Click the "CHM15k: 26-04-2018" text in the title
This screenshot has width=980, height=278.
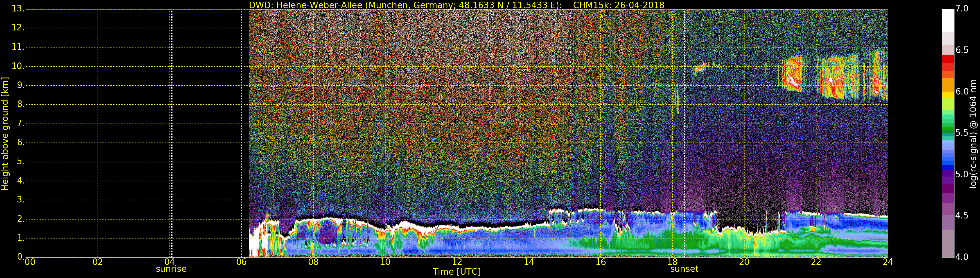[x=618, y=5]
